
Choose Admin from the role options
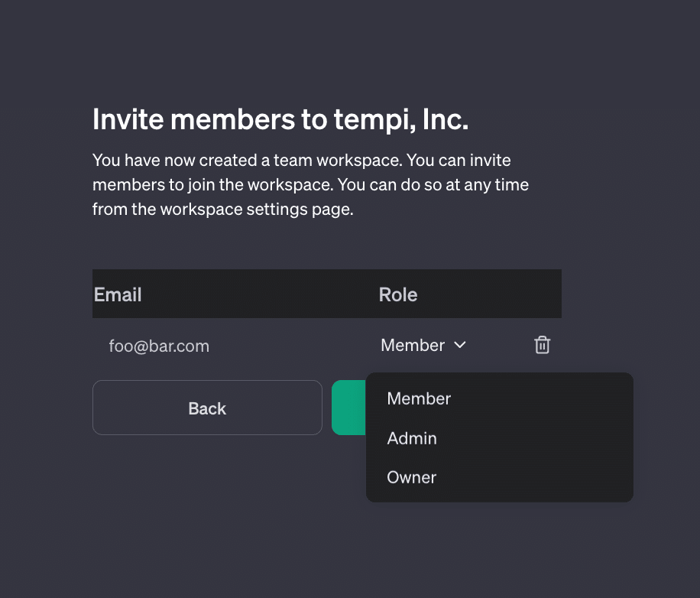click(x=412, y=438)
